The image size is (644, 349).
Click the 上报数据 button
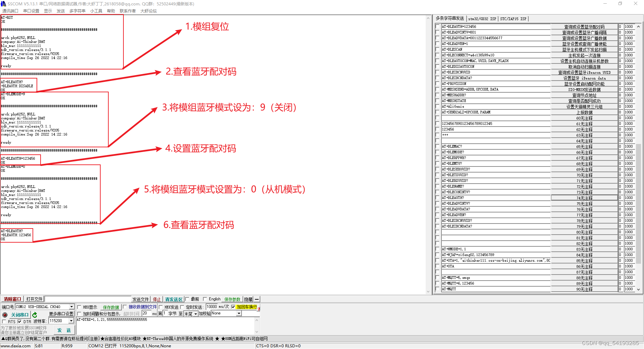click(x=584, y=112)
